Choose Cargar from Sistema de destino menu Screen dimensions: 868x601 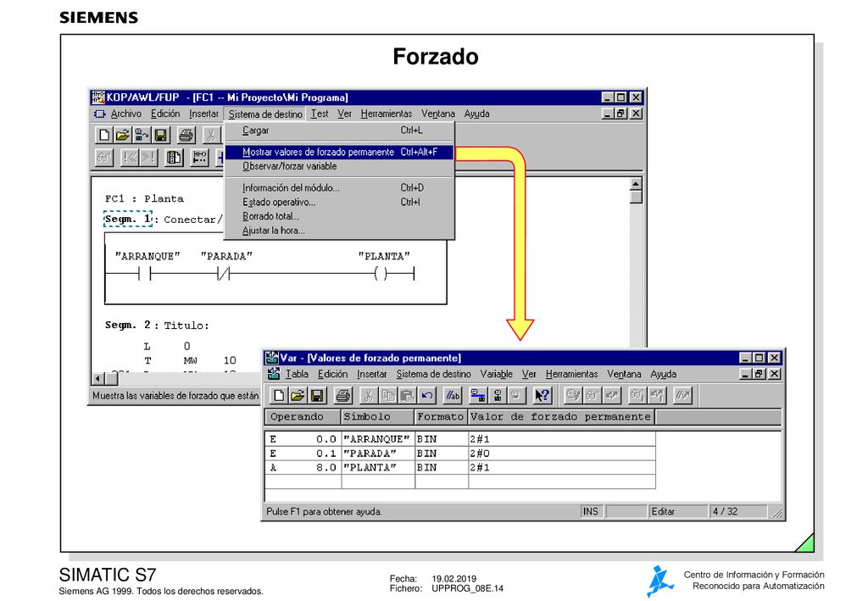(x=339, y=131)
